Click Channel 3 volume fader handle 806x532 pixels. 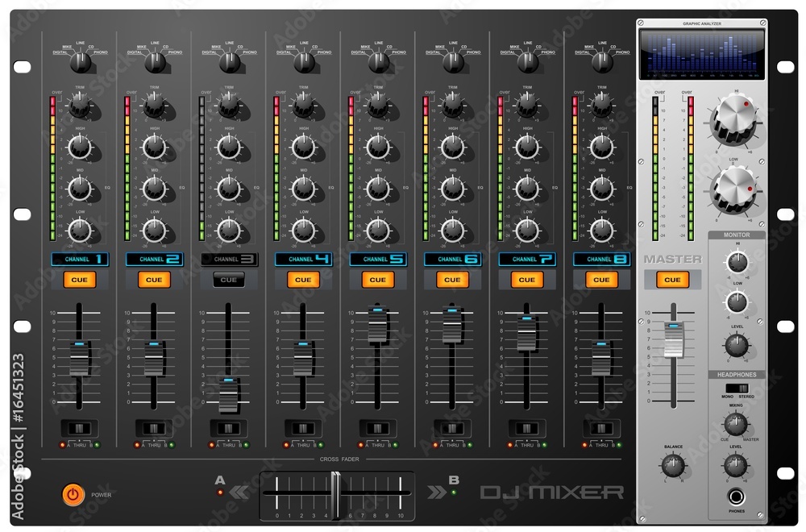(x=229, y=395)
